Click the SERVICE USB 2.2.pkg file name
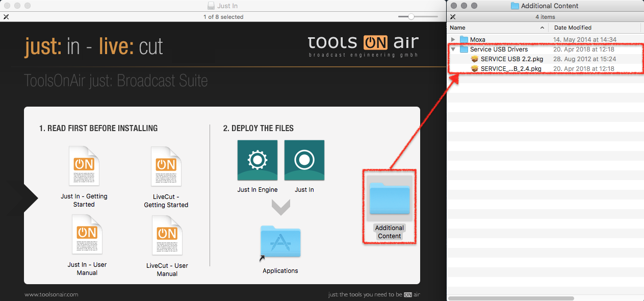 [x=512, y=59]
